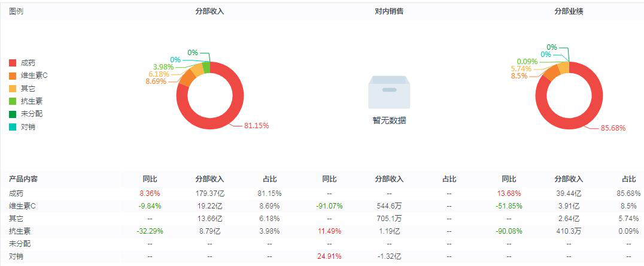Viewport: 644px width, 266px height.
Task: Click the 分部收入 chart title
Action: click(209, 11)
